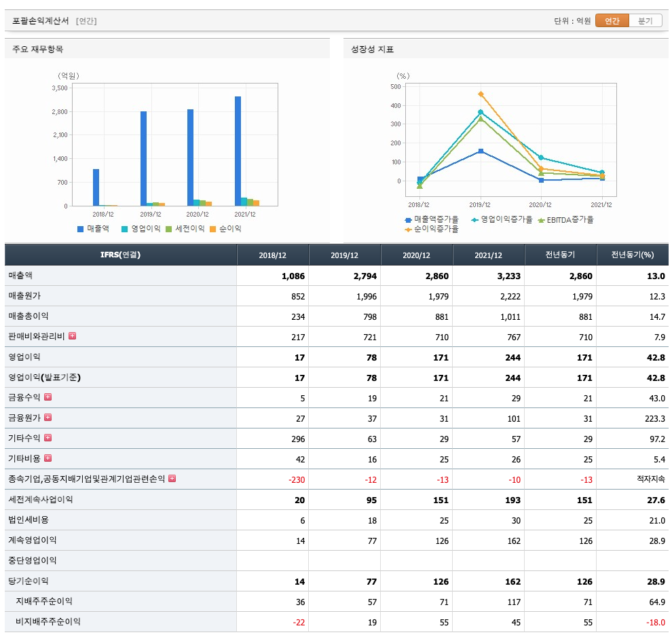The width and height of the screenshot is (672, 639).
Task: Click the 당기순이익 row label
Action: click(29, 581)
